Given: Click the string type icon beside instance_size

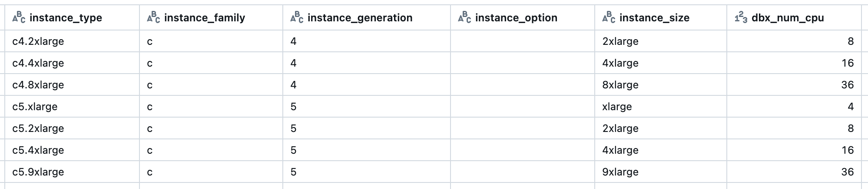Looking at the screenshot, I should point(609,18).
